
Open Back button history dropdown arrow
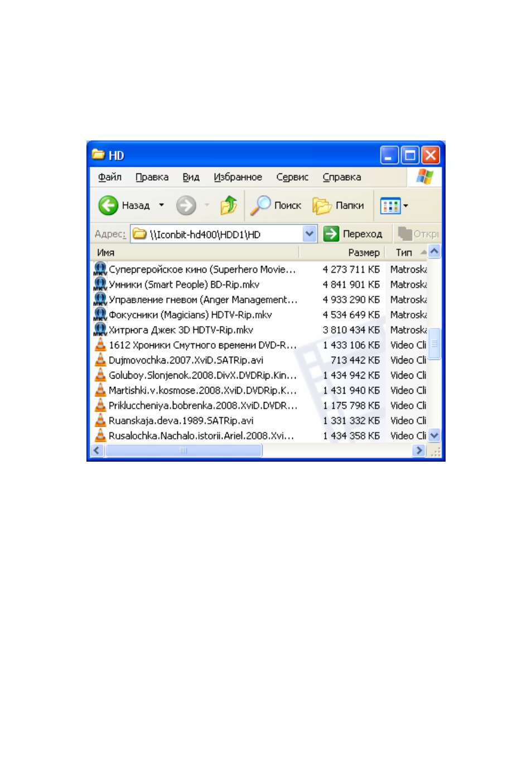tap(162, 206)
